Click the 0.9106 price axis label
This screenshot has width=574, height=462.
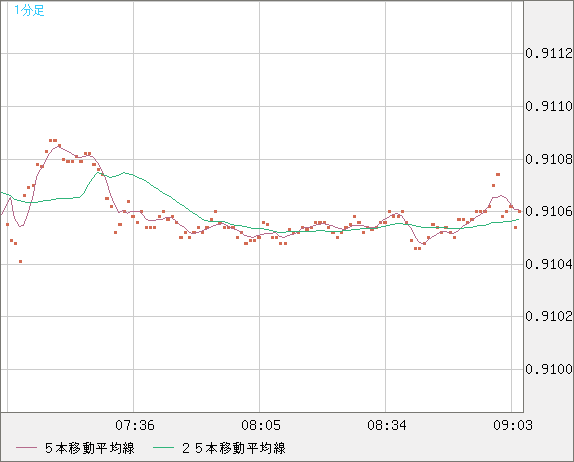549,211
